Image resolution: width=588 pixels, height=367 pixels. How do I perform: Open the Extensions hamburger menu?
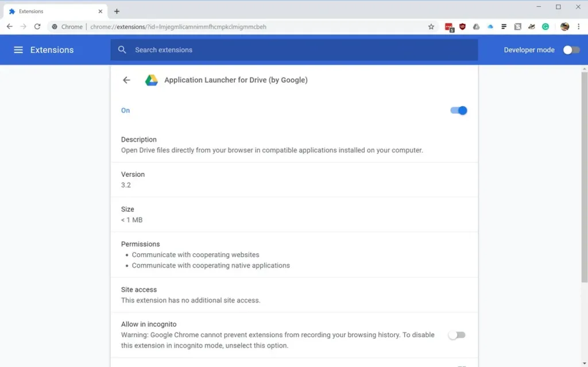point(18,50)
